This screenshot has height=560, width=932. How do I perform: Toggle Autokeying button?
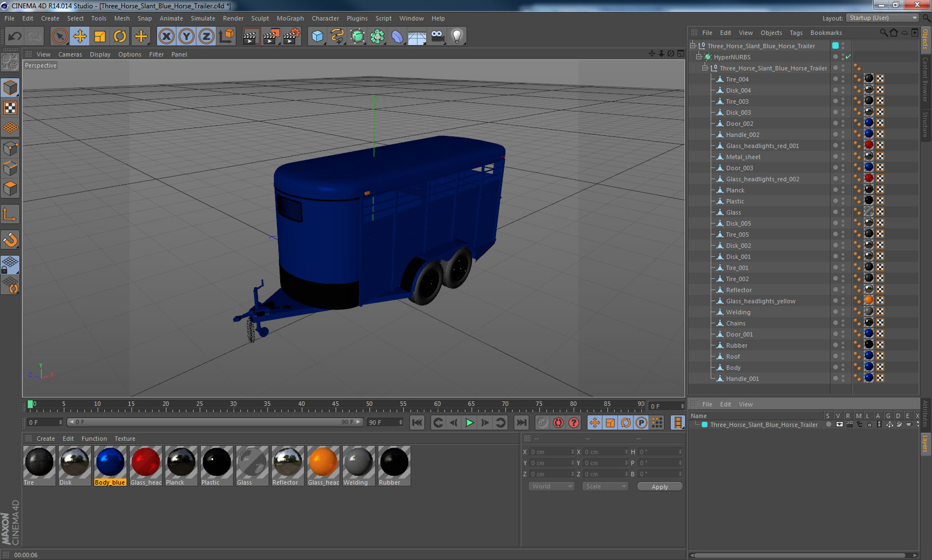click(x=558, y=422)
